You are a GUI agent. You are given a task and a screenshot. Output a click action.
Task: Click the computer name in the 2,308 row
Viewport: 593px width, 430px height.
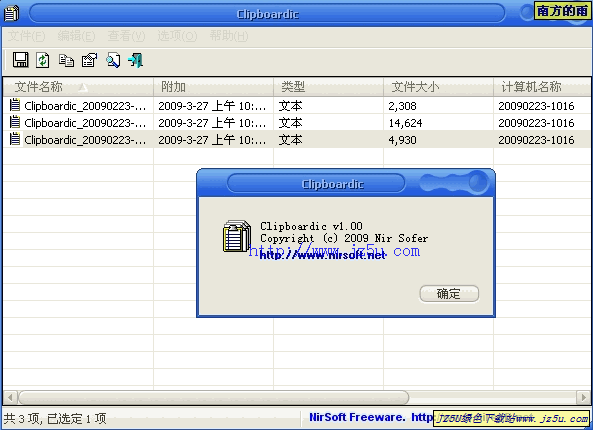point(536,106)
